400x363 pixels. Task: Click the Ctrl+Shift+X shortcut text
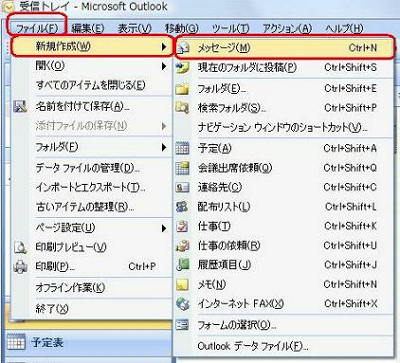[x=351, y=304]
